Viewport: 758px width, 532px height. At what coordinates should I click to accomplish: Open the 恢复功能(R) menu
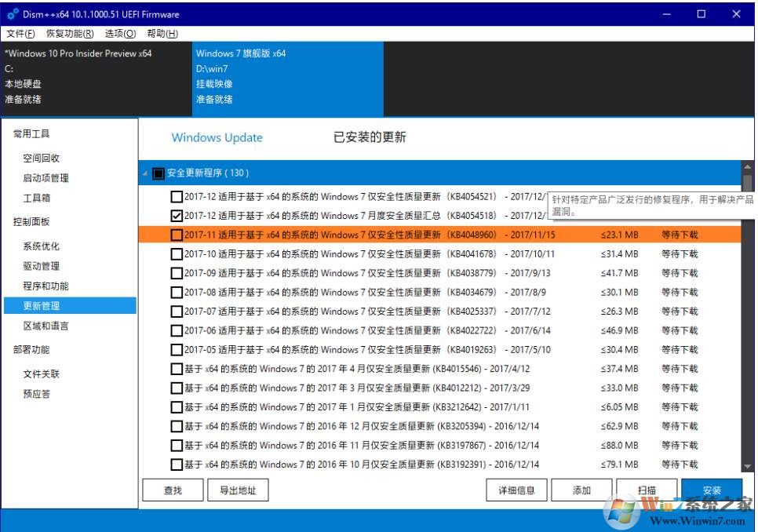pos(70,34)
